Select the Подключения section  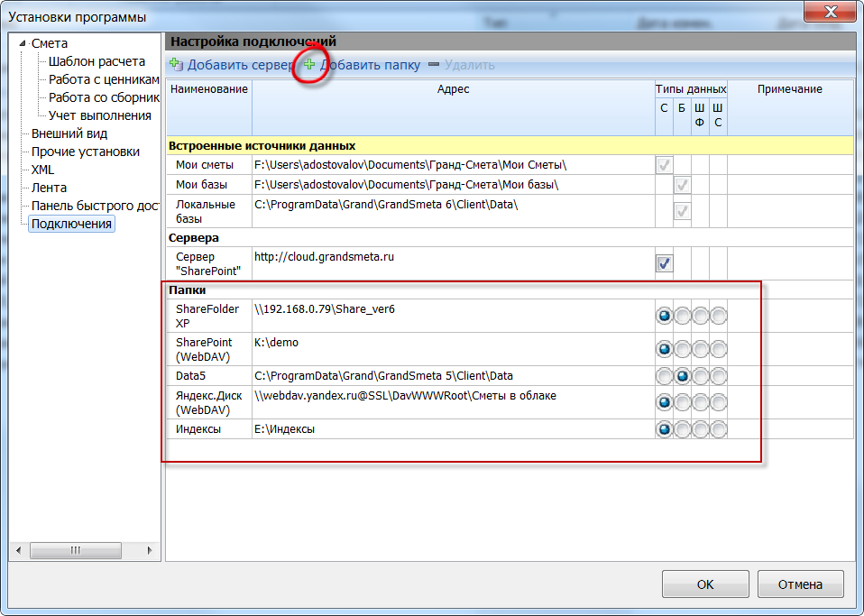click(x=71, y=224)
